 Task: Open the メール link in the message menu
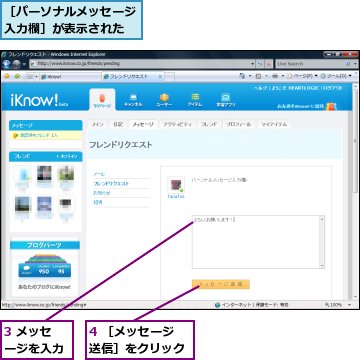pos(99,174)
